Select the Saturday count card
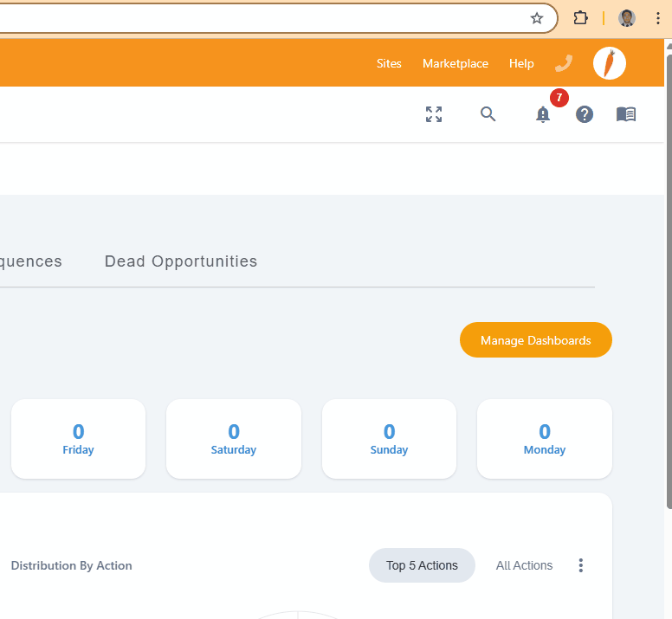Image resolution: width=672 pixels, height=619 pixels. [234, 439]
